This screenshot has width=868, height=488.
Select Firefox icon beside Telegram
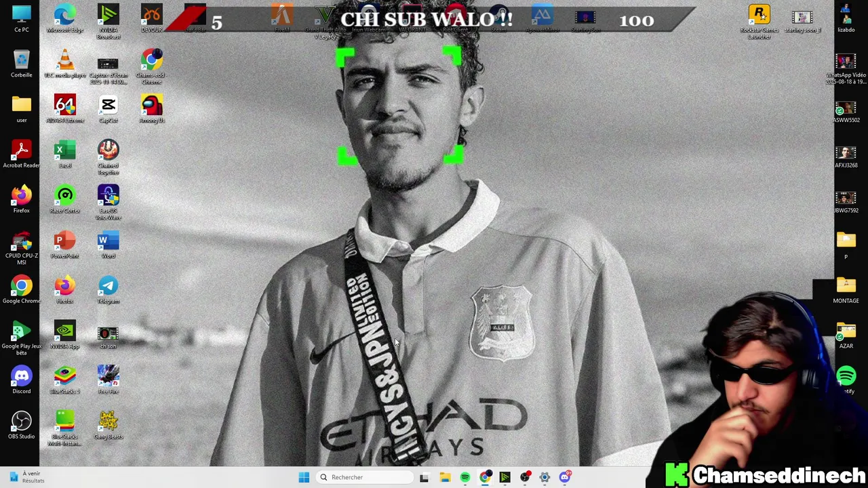click(x=64, y=290)
